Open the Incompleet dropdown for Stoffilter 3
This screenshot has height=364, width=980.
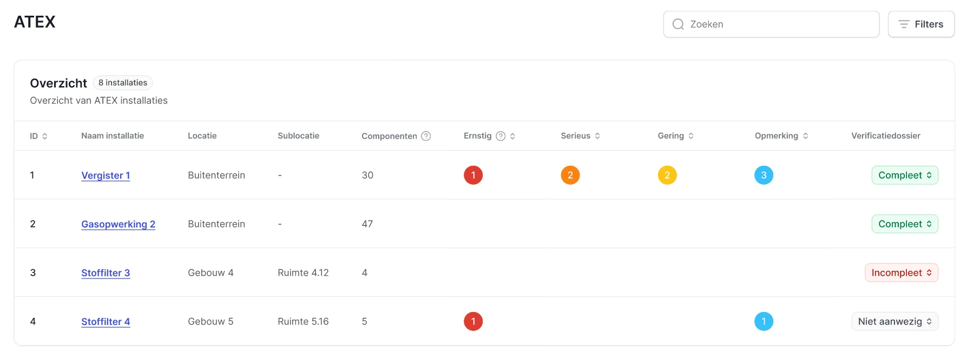tap(901, 272)
